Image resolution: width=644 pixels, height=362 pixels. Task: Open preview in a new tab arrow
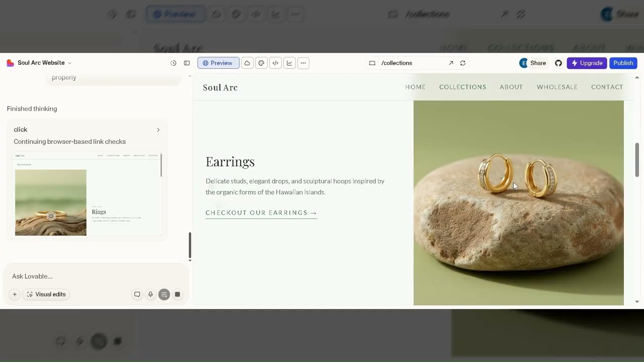[451, 63]
